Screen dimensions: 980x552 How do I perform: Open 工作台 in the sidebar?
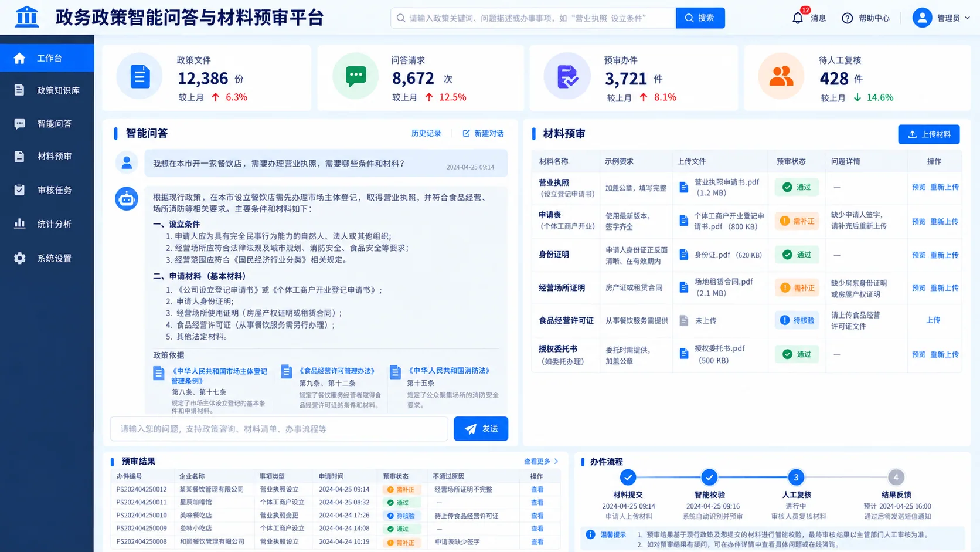(47, 58)
